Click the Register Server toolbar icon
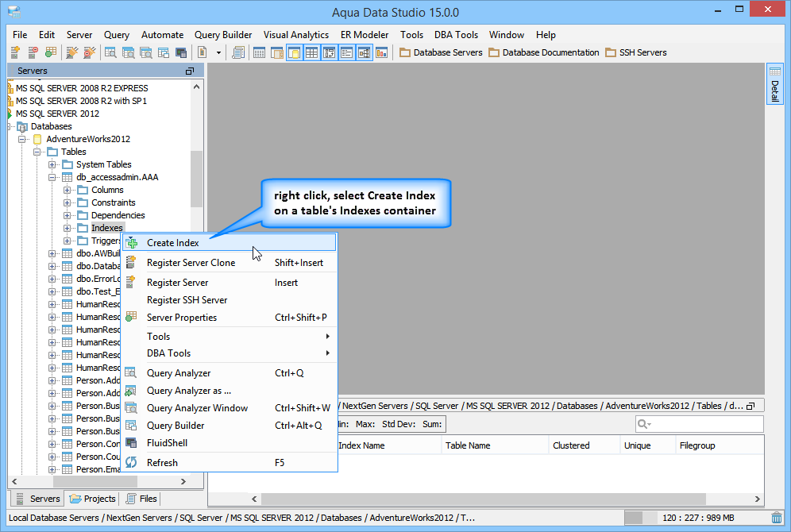 tap(15, 52)
